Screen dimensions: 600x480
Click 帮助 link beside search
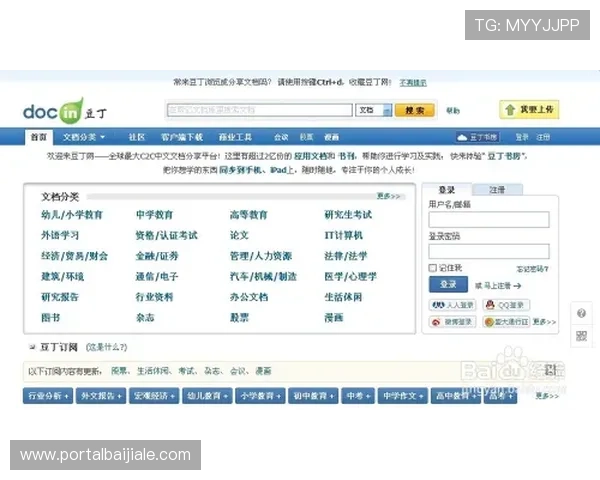pos(453,111)
